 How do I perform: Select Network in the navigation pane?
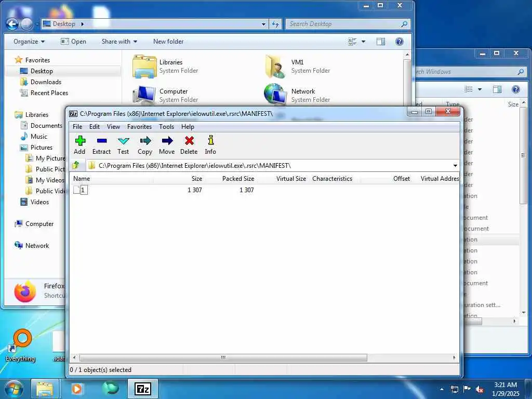click(37, 245)
